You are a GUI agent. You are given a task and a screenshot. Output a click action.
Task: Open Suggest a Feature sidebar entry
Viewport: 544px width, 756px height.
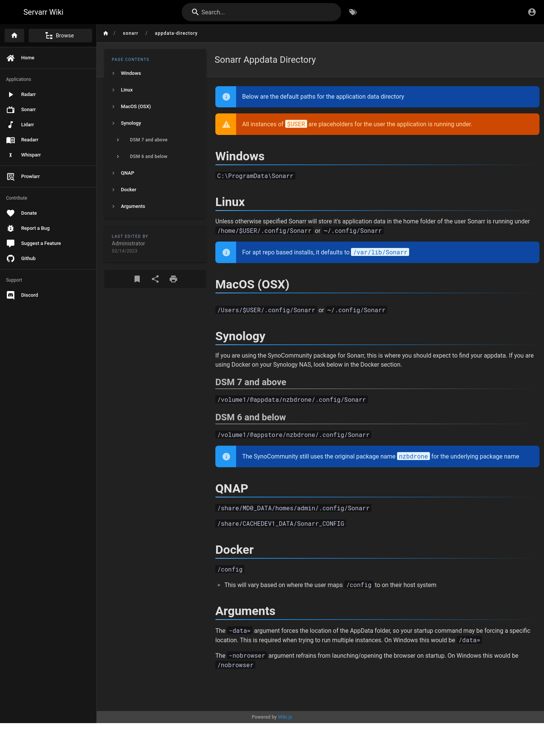pos(48,243)
